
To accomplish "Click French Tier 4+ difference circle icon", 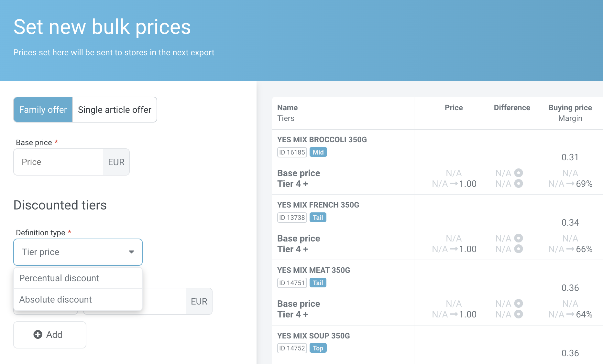I will [x=519, y=249].
